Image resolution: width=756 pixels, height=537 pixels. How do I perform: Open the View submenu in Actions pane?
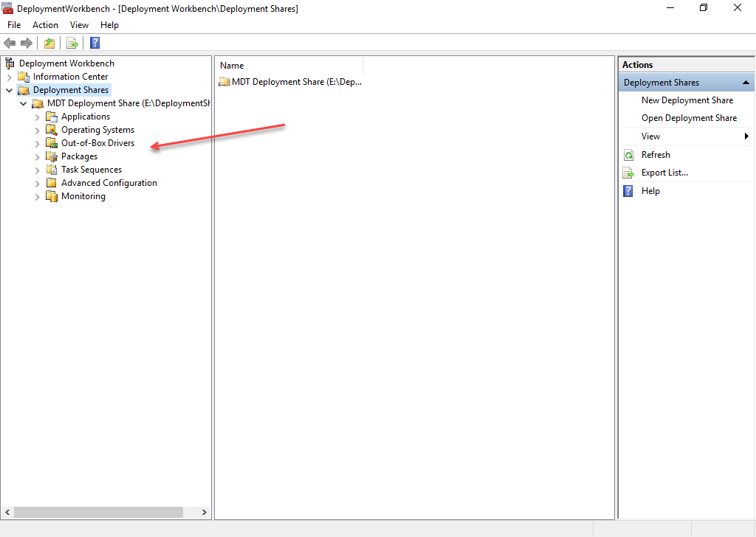(x=746, y=136)
